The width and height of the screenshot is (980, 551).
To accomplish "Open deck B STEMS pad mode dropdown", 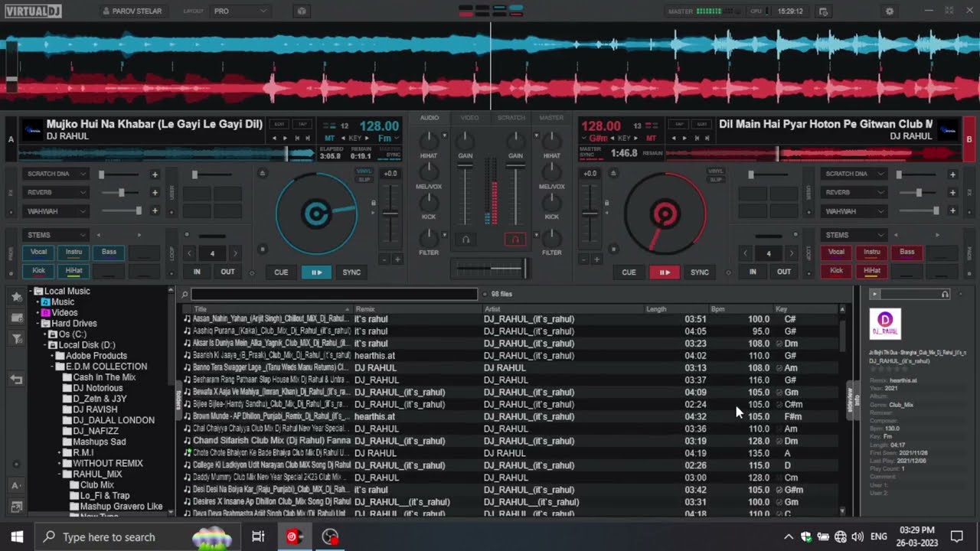I will click(854, 235).
